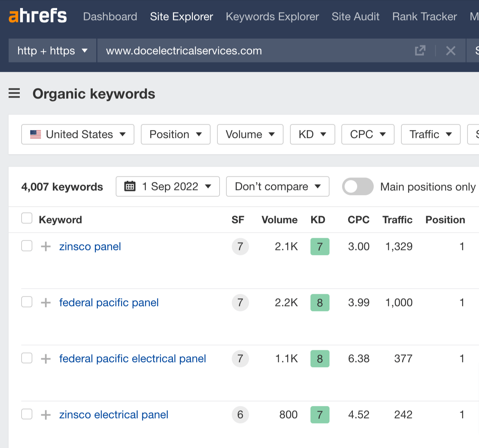Open the http + https protocol dropdown
Viewport: 479px width, 448px height.
click(52, 51)
